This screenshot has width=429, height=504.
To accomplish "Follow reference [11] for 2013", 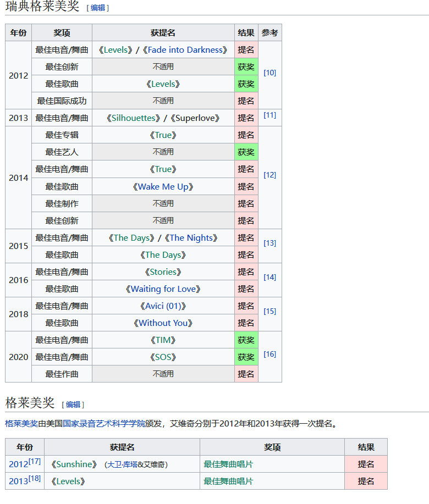I will pos(270,115).
